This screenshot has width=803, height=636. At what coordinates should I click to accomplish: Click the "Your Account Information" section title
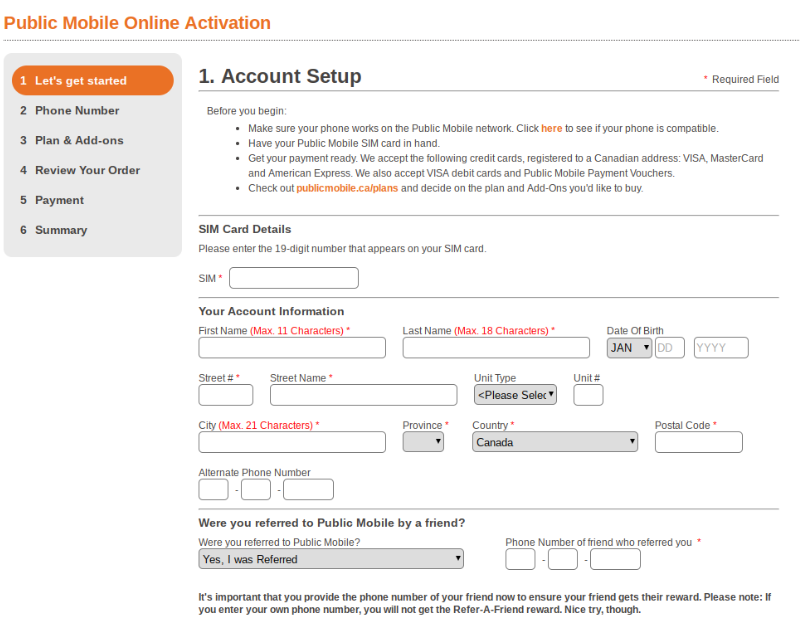coord(271,311)
